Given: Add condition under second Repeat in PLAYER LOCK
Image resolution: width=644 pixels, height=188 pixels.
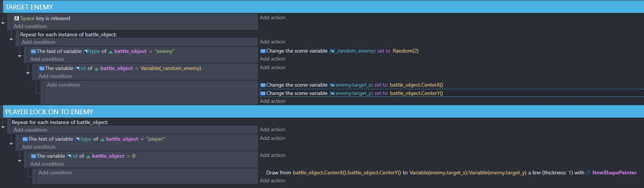Looking at the screenshot, I should click(30, 130).
